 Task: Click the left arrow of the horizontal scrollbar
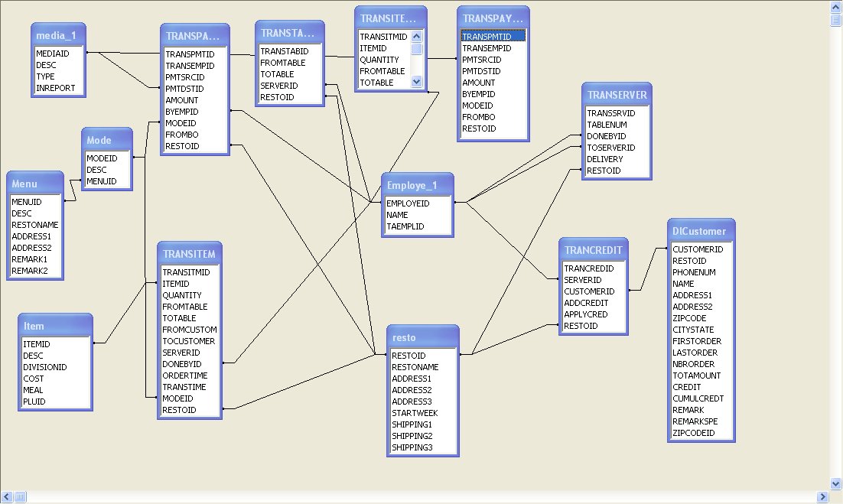(x=7, y=496)
